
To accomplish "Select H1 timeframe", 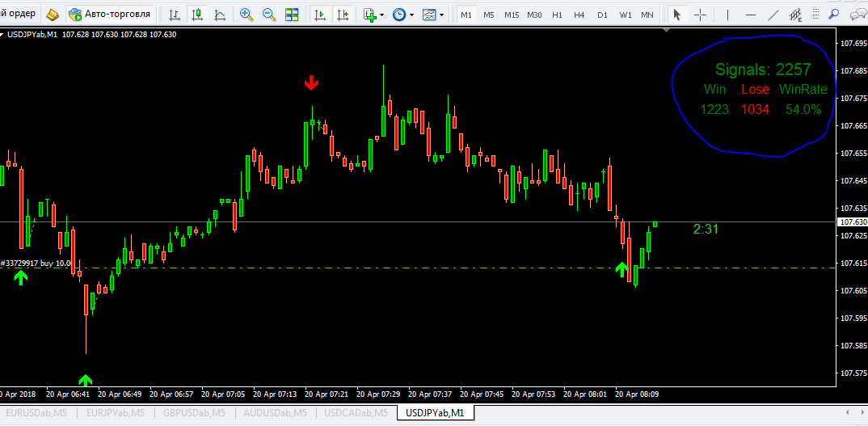I will coord(557,15).
